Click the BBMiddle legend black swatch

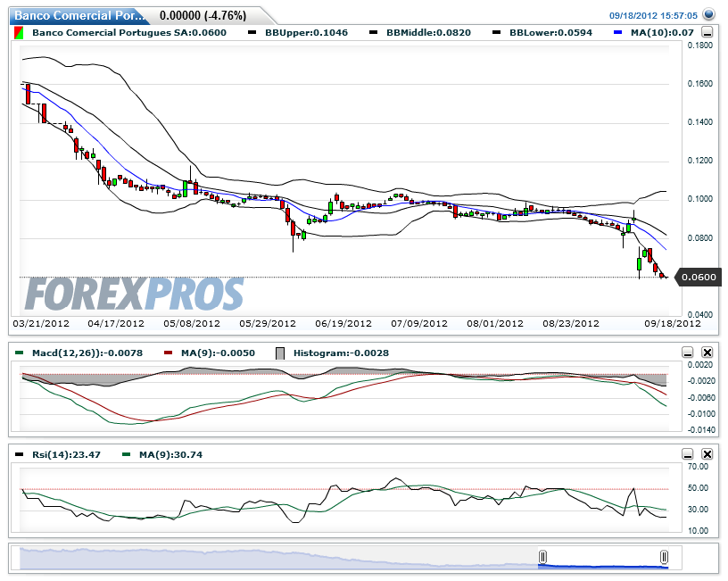(373, 32)
